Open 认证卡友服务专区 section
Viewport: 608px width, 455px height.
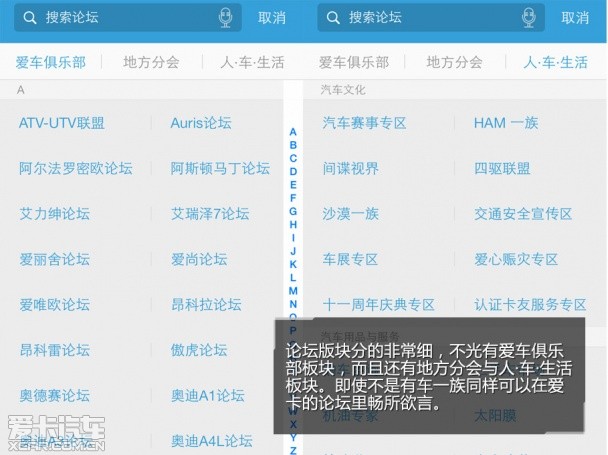pyautogui.click(x=530, y=305)
